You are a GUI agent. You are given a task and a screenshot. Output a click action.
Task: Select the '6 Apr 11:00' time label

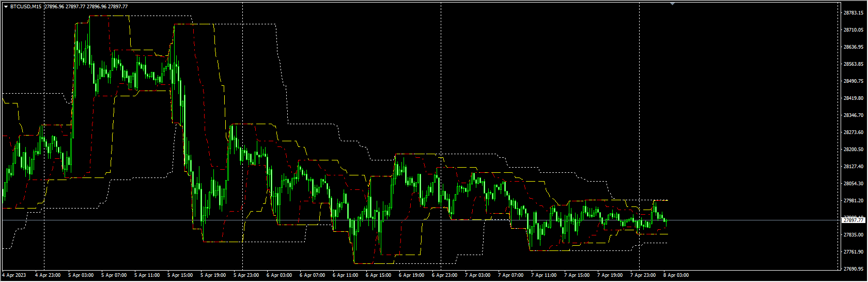click(345, 275)
